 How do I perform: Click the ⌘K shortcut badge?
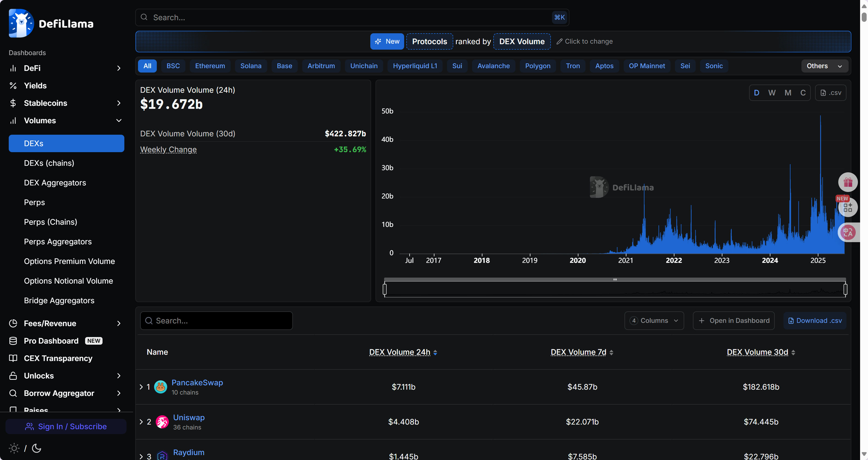click(559, 17)
